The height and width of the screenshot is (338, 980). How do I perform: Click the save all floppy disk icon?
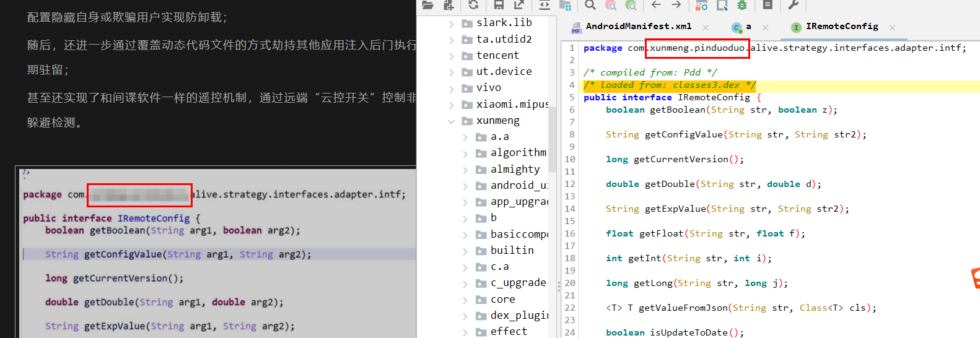tap(499, 5)
